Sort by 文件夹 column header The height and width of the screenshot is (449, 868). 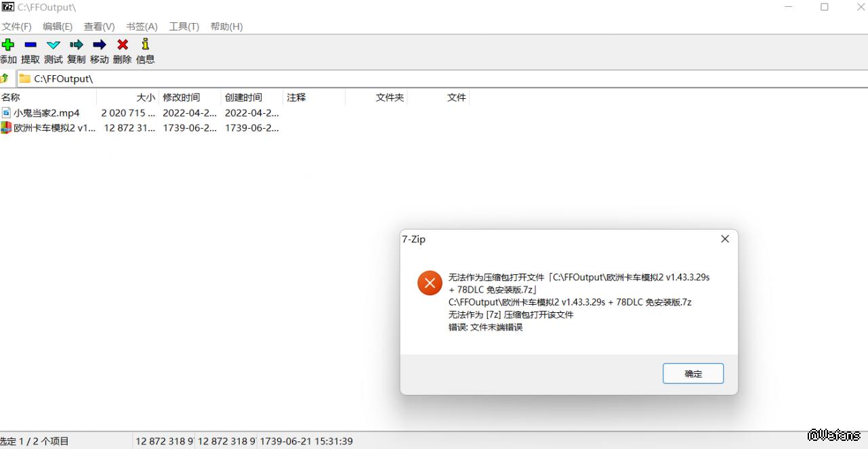tap(376, 98)
